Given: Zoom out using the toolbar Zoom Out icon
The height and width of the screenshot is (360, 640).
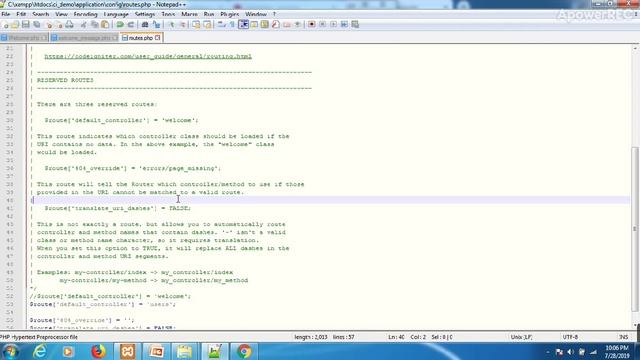Looking at the screenshot, I should point(182,24).
